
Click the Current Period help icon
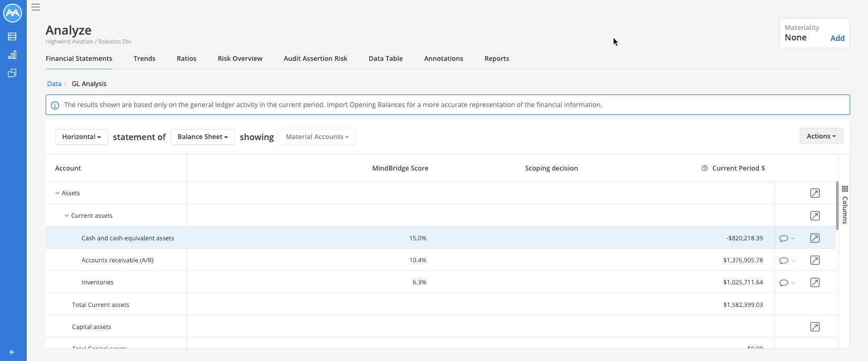pos(704,168)
